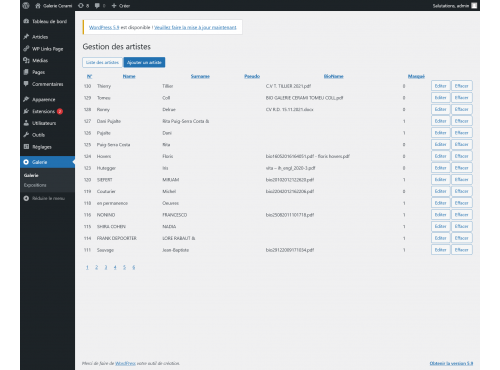
Task: Sort the table by N° column
Action: point(89,76)
